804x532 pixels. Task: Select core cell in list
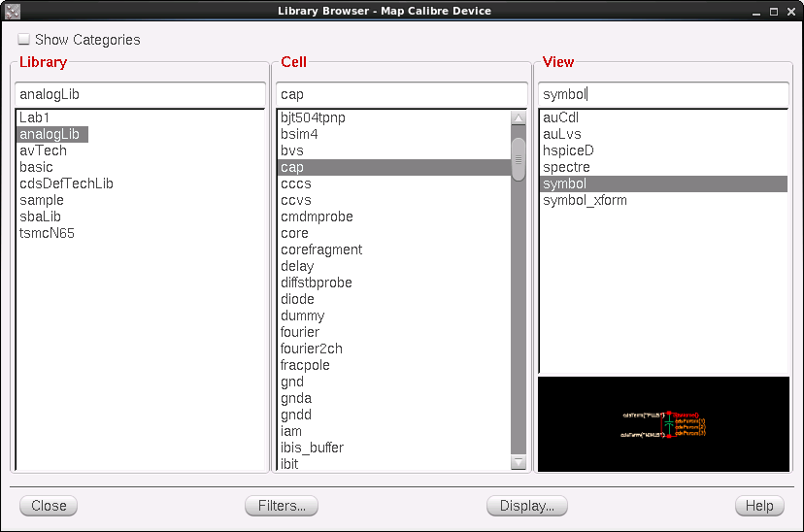(294, 233)
